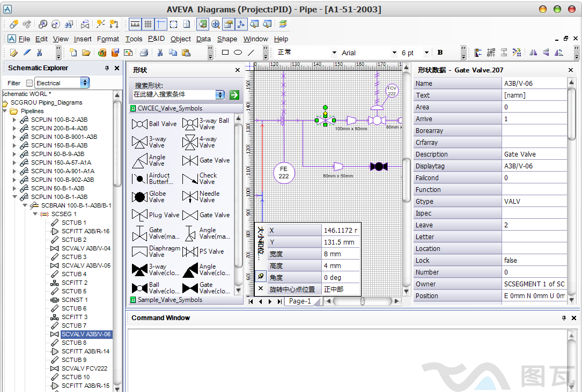Click the Schematic Explorer vertical scrollbar thumb
The width and height of the screenshot is (582, 392).
coord(117,143)
